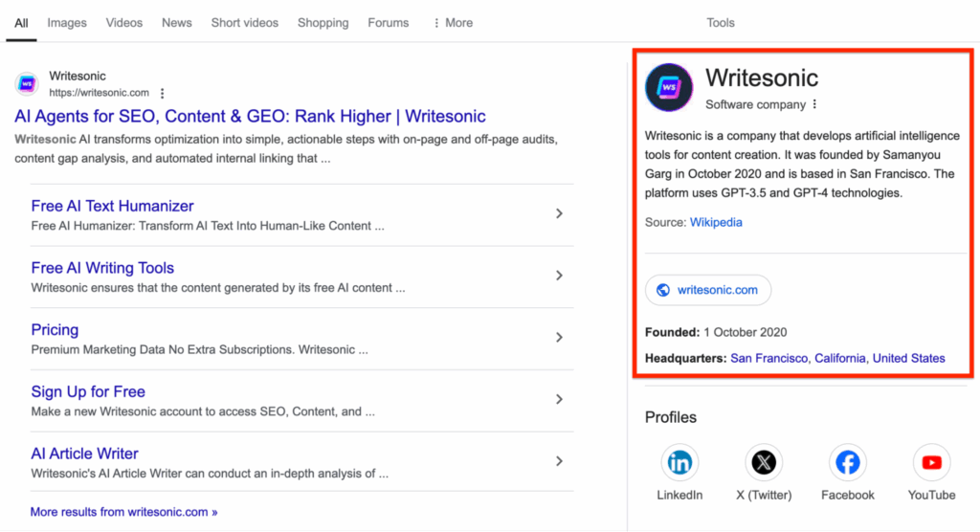This screenshot has height=532, width=980.
Task: Click the Writesonic knowledge panel title
Action: tap(761, 78)
